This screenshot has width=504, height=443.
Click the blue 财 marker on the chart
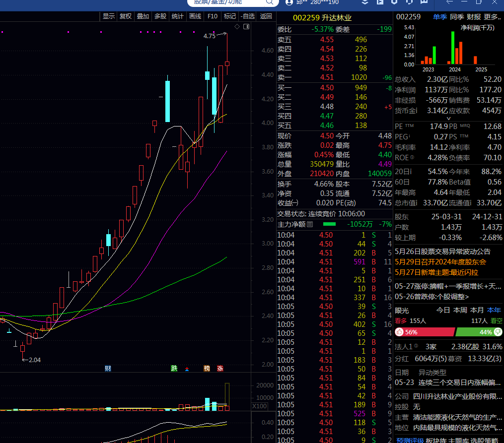[108, 368]
